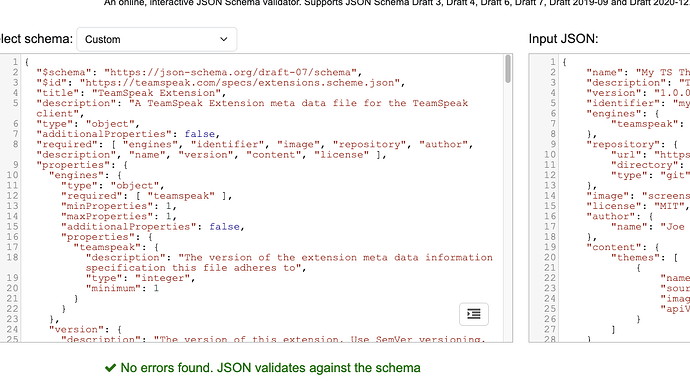
Task: Click the "properties" key on line 9
Action: (x=73, y=165)
